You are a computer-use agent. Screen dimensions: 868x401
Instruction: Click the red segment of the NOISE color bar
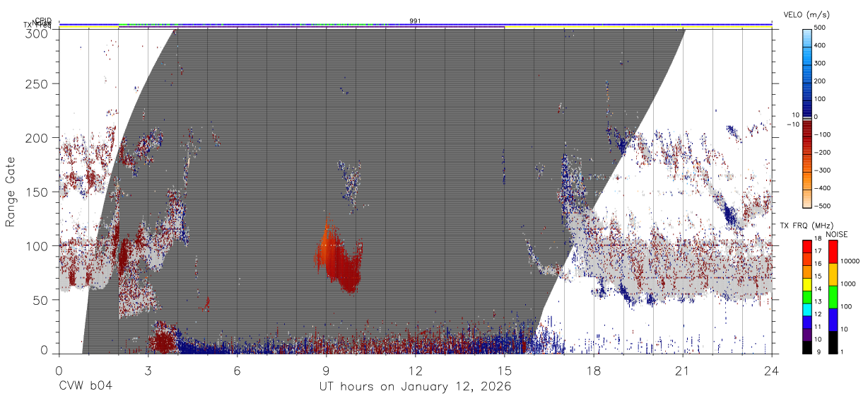pos(833,251)
